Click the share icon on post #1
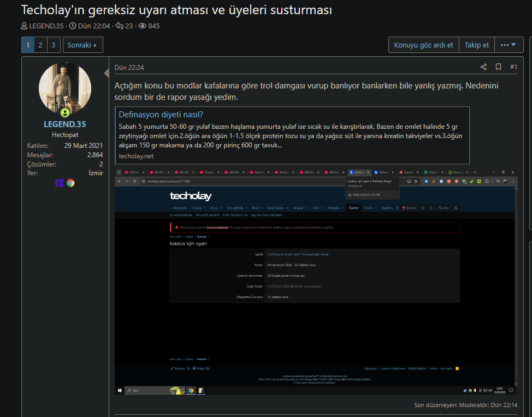532x417 pixels. click(483, 67)
